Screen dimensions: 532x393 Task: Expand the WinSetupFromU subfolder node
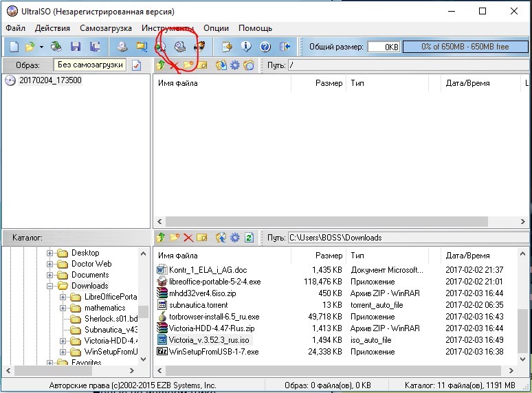(x=63, y=352)
